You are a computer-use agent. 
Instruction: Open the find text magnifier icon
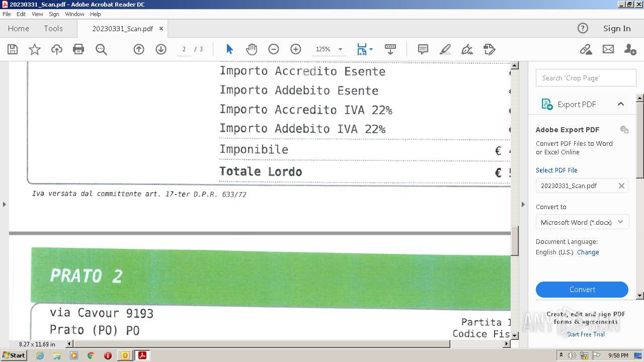tap(101, 49)
